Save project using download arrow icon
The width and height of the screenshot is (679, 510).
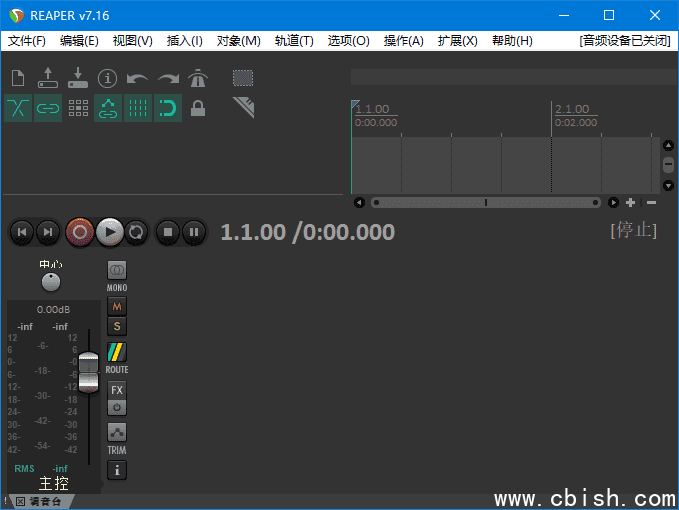78,77
